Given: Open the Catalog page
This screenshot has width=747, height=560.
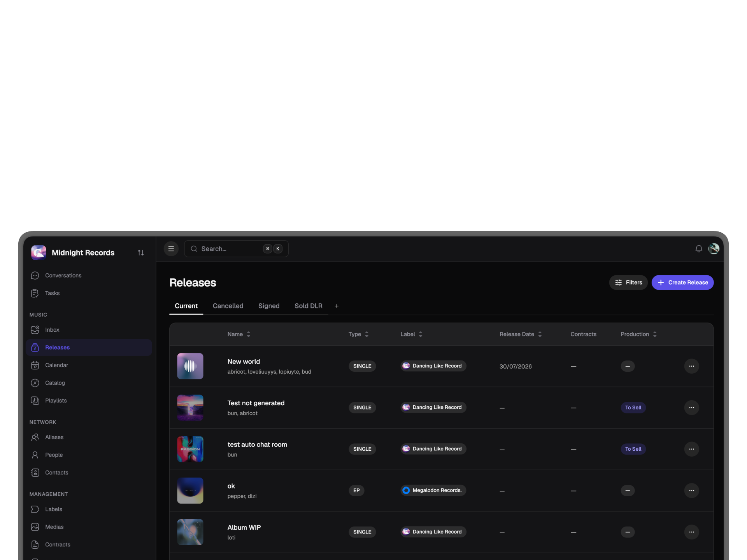Looking at the screenshot, I should [x=89, y=383].
